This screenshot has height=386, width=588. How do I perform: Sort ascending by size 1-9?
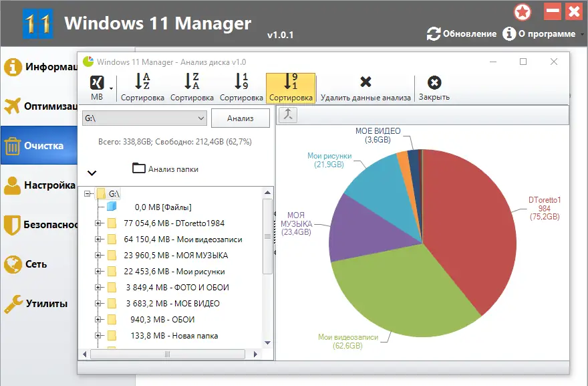pos(241,88)
